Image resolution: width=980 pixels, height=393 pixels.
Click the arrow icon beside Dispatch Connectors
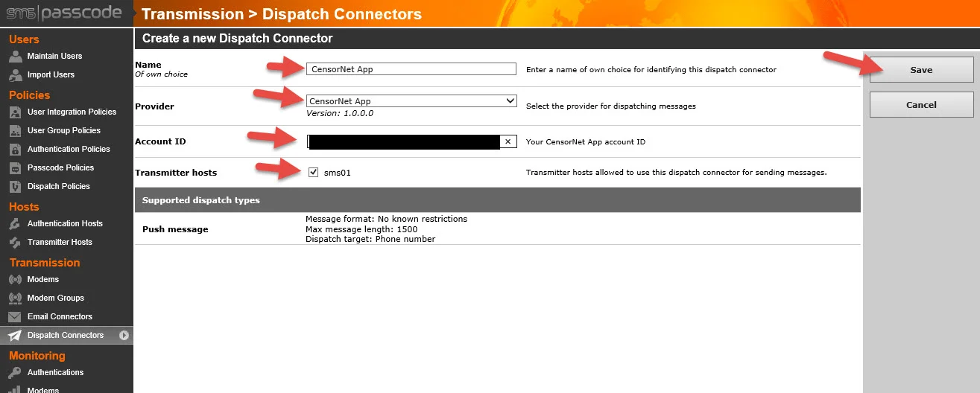coord(124,336)
